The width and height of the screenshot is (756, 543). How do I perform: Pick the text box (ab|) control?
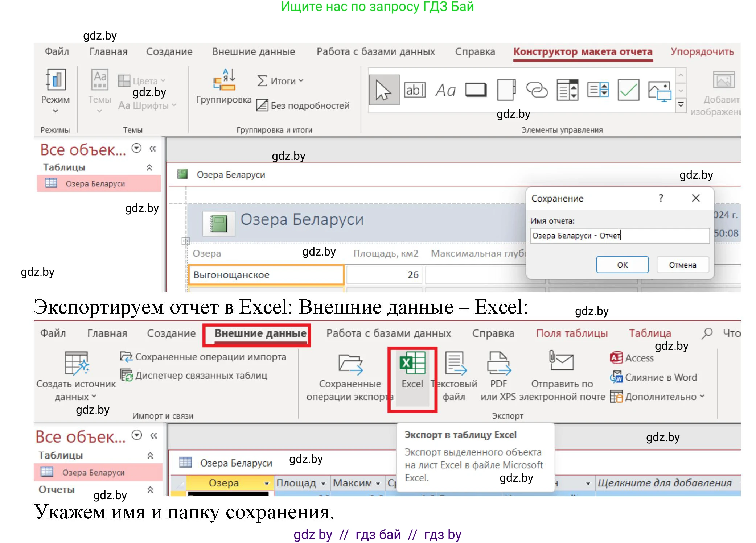415,90
